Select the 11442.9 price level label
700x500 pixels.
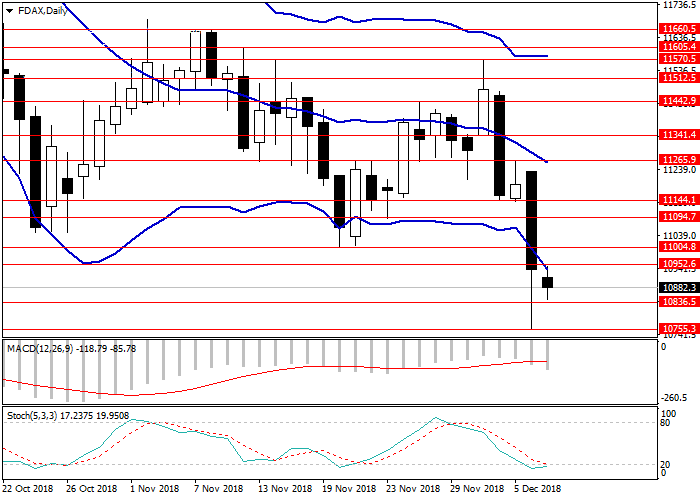679,101
